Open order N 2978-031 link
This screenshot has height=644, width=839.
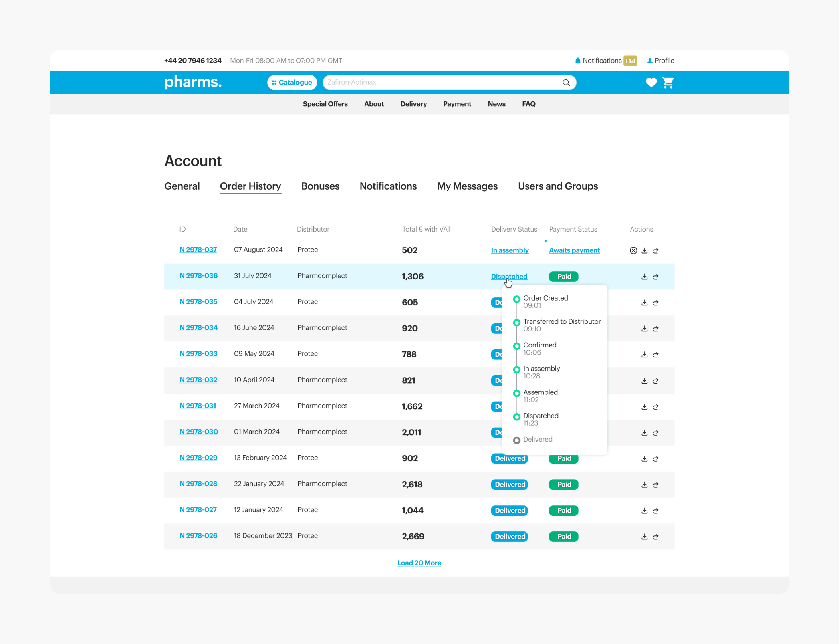click(198, 406)
